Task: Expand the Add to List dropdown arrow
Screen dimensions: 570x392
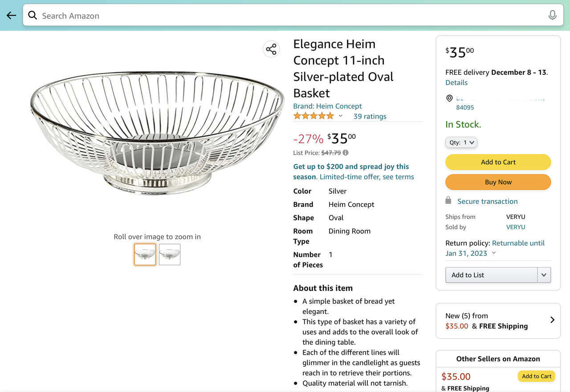Action: (544, 275)
